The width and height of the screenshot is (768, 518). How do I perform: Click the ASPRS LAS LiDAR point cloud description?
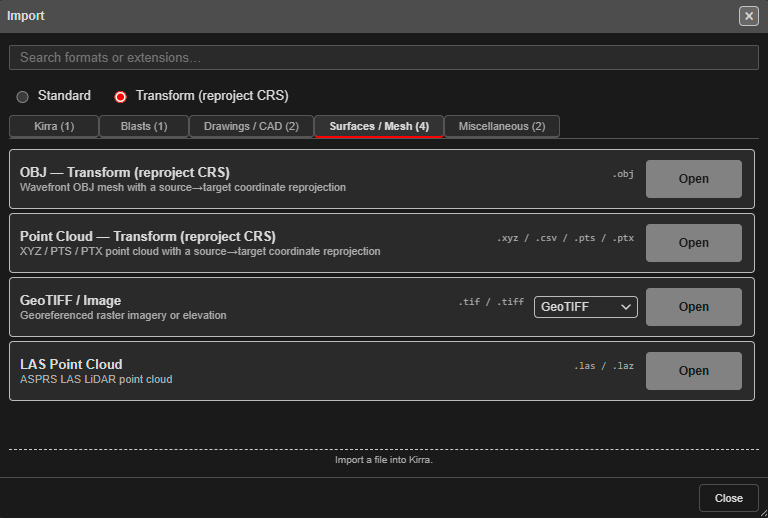pyautogui.click(x=96, y=379)
